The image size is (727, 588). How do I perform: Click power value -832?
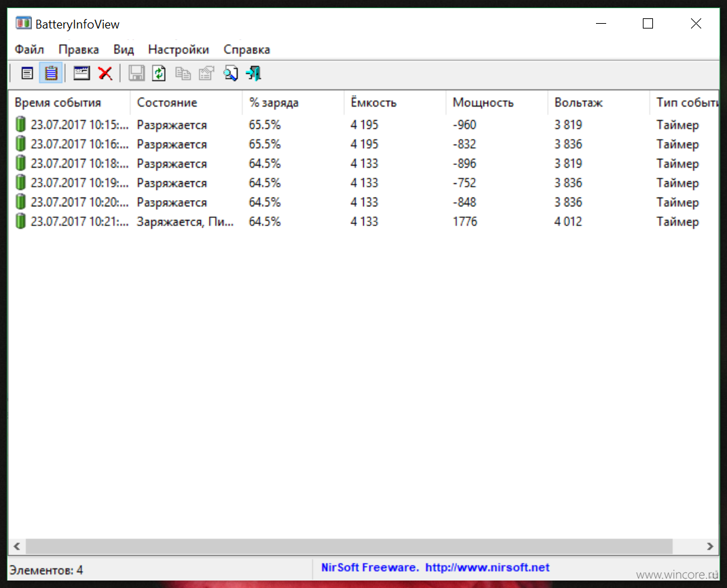[464, 144]
